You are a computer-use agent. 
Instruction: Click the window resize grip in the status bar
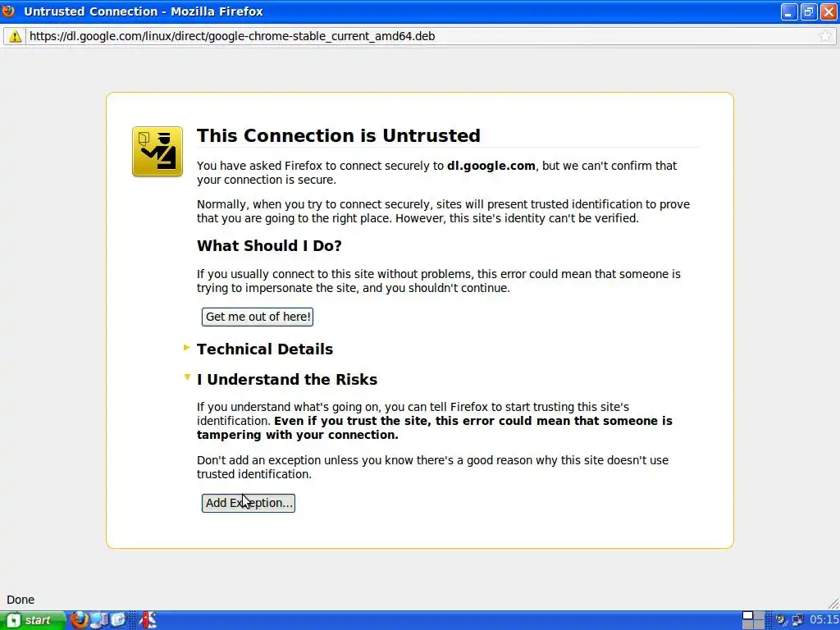(x=833, y=603)
